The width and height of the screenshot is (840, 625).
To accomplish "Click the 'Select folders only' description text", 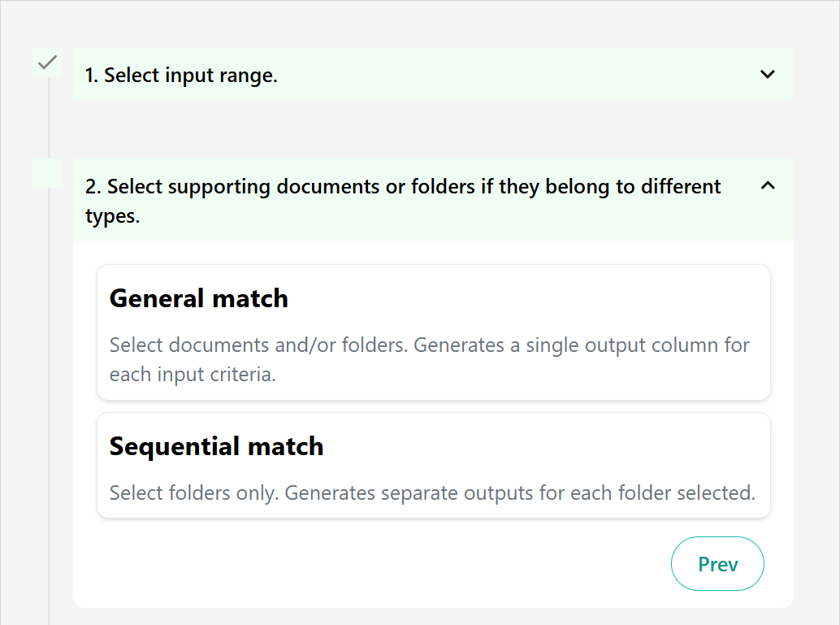I will [x=431, y=493].
